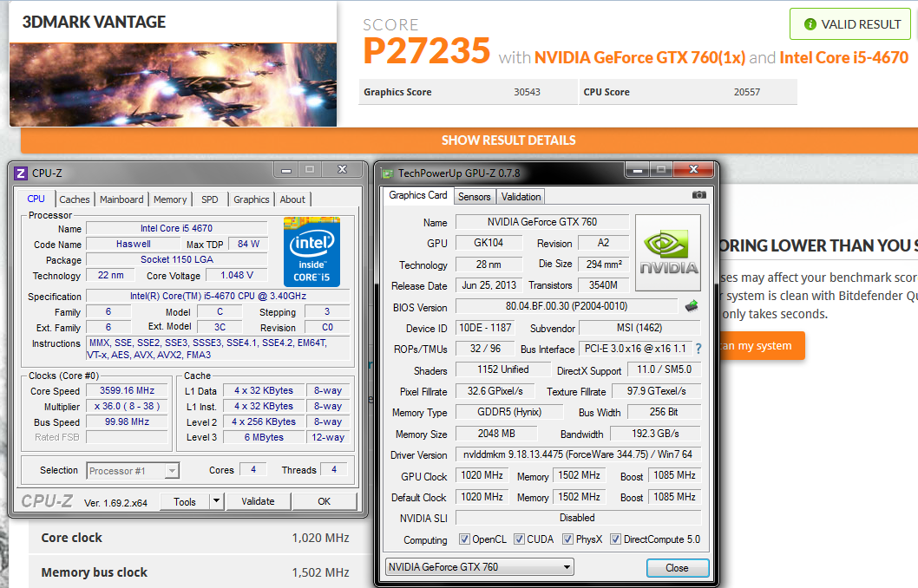Expand the Tools dropdown arrow in CPU-Z

(216, 501)
